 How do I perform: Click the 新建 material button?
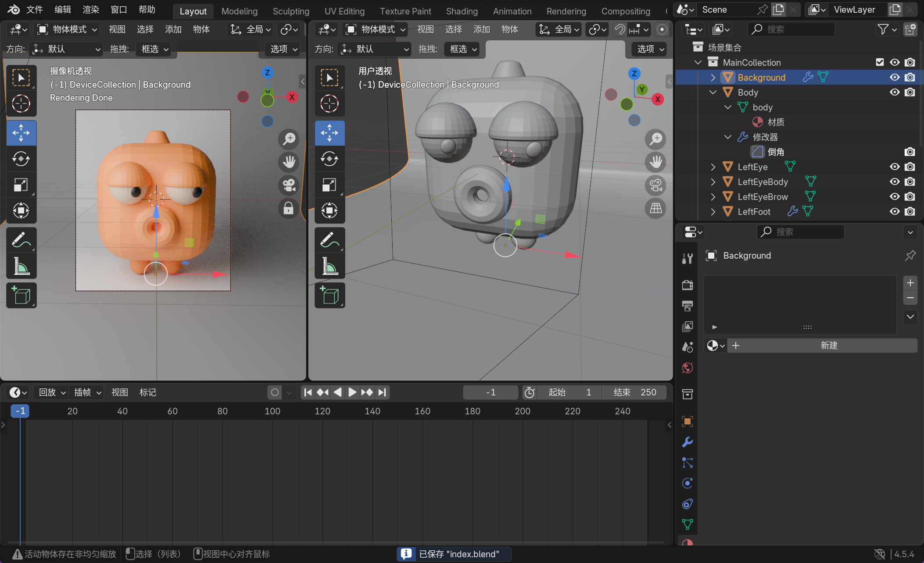(x=828, y=346)
